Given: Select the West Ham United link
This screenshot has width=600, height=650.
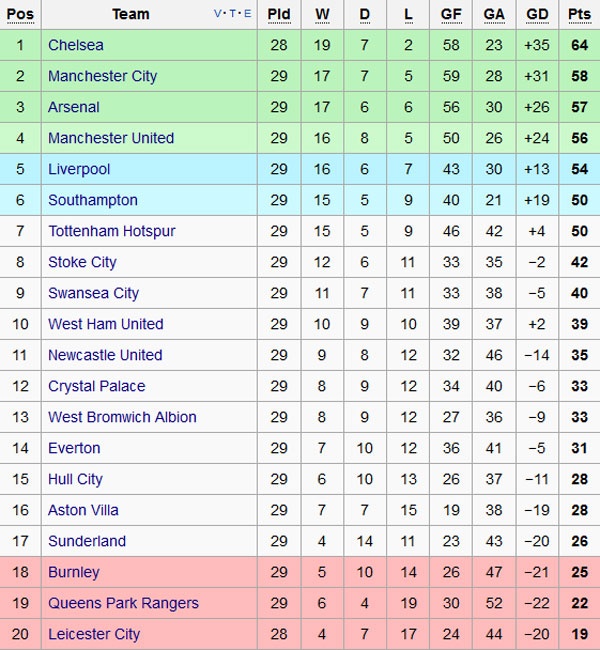Looking at the screenshot, I should coord(105,324).
